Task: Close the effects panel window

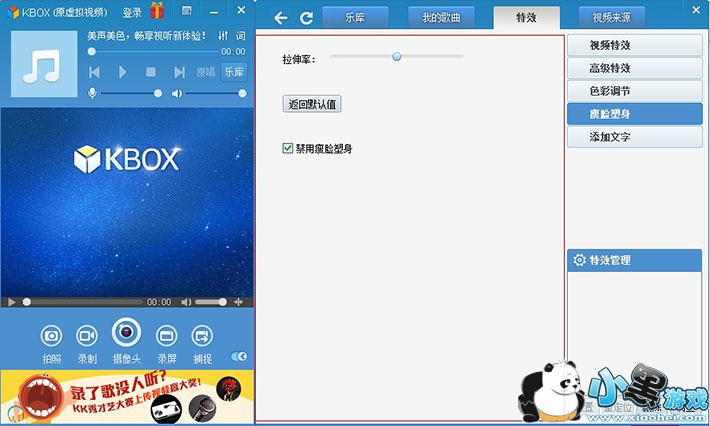Action: click(x=696, y=10)
